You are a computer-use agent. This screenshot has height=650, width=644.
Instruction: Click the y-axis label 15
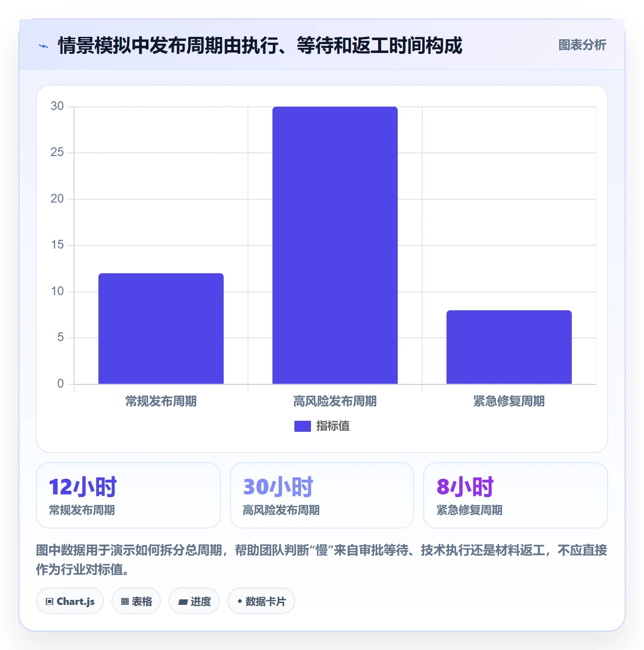[57, 245]
